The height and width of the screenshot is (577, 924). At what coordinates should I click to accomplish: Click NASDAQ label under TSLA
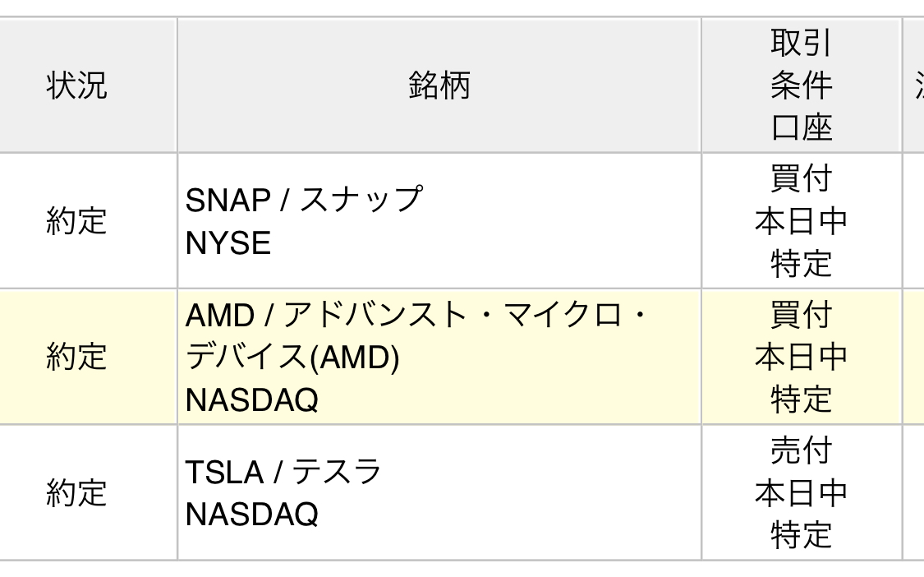pos(251,515)
